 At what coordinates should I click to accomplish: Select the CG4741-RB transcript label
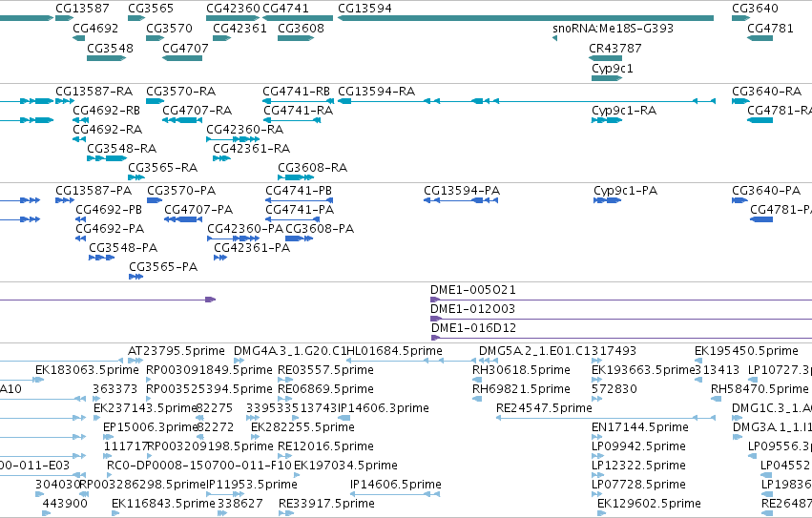296,92
